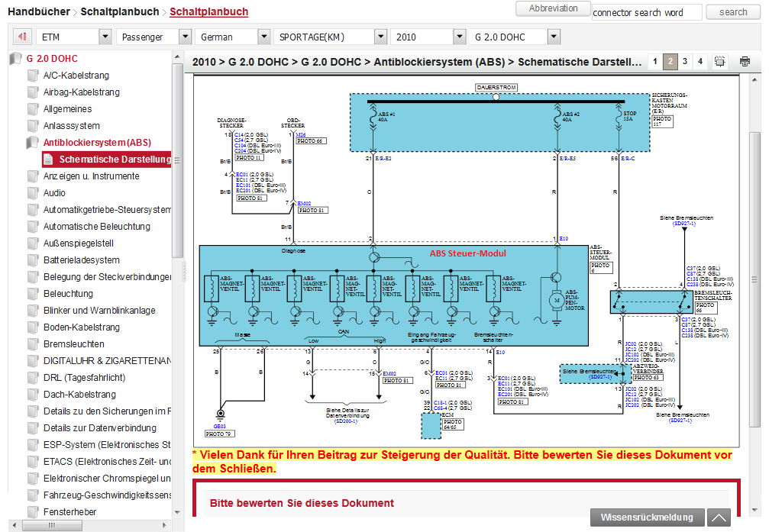Go to diagram page 3
Viewport: 769px width, 532px height.
click(685, 62)
